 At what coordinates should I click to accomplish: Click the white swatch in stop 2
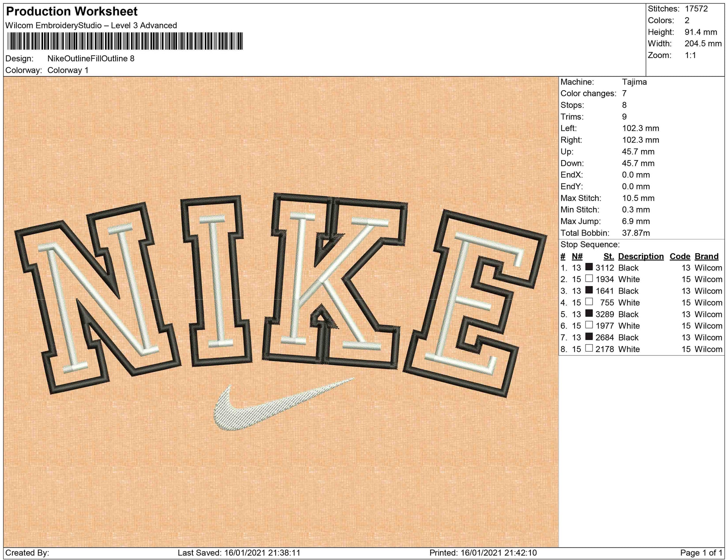tap(589, 279)
